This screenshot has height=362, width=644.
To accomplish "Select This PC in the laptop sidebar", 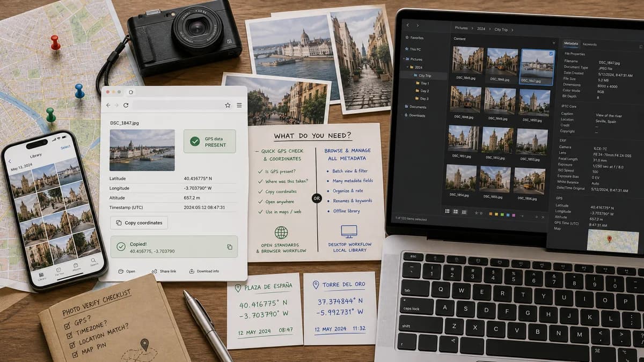I will pos(413,49).
